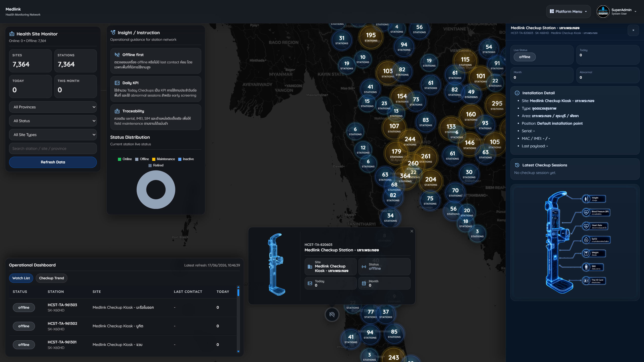Click the offline badge for HCST-TA-961303
Viewport: 644px width, 362px height.
pyautogui.click(x=24, y=307)
